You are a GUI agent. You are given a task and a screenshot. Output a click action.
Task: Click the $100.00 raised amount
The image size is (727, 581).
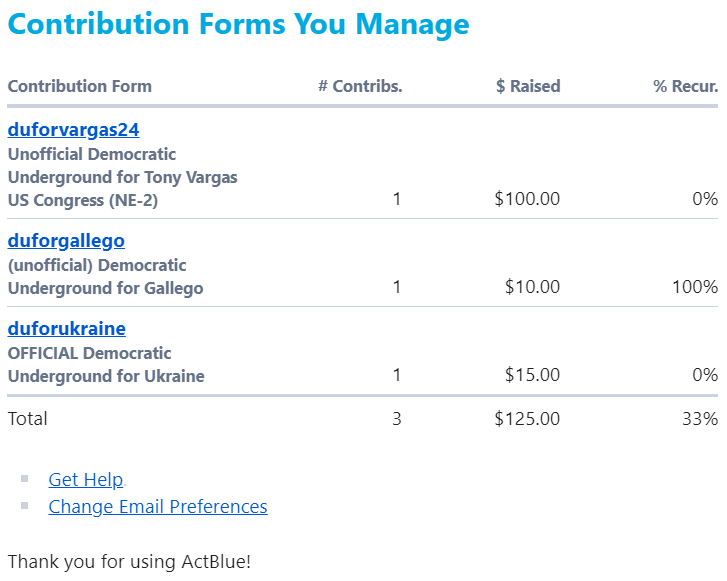point(527,199)
